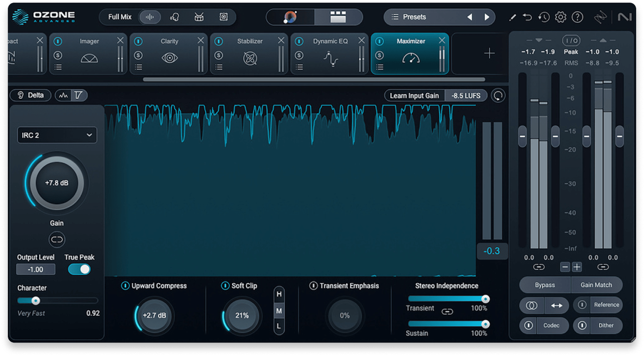
Task: Switch to the Dynamic EQ module tab
Action: tap(330, 41)
